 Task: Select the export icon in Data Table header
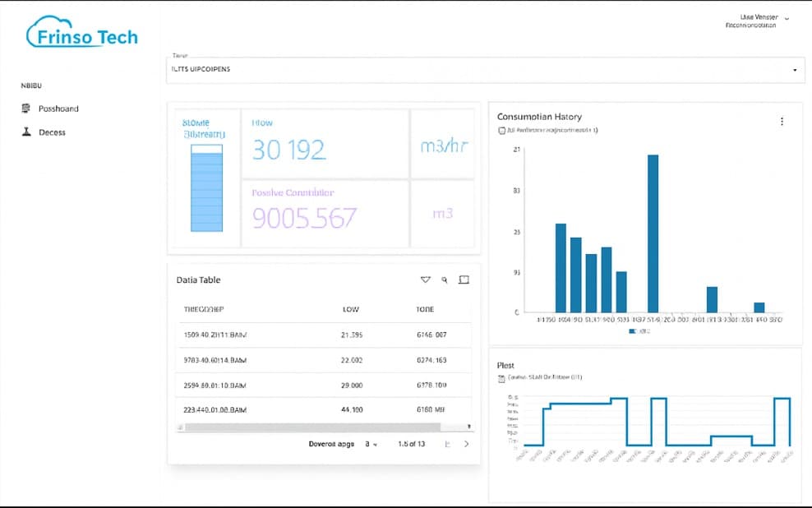point(464,279)
